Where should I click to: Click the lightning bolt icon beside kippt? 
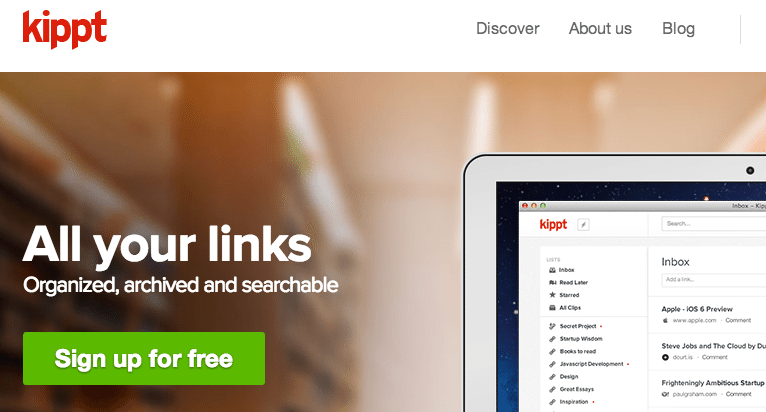tap(583, 224)
